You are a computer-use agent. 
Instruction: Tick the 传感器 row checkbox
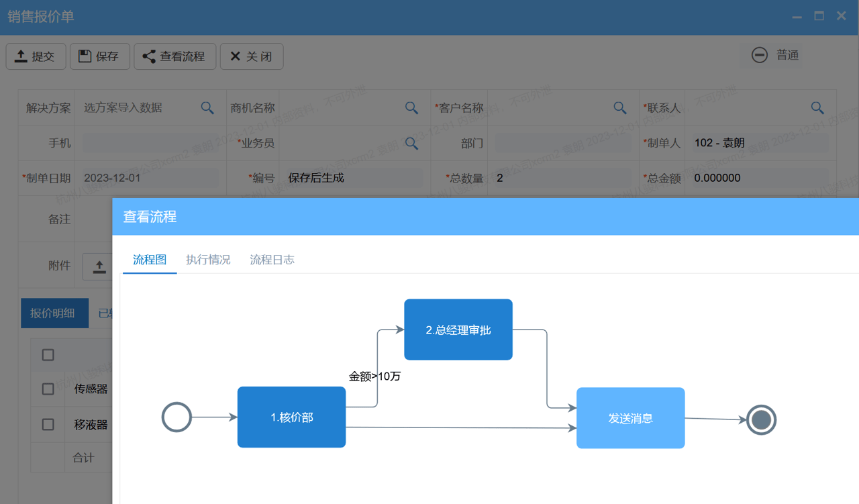point(48,389)
